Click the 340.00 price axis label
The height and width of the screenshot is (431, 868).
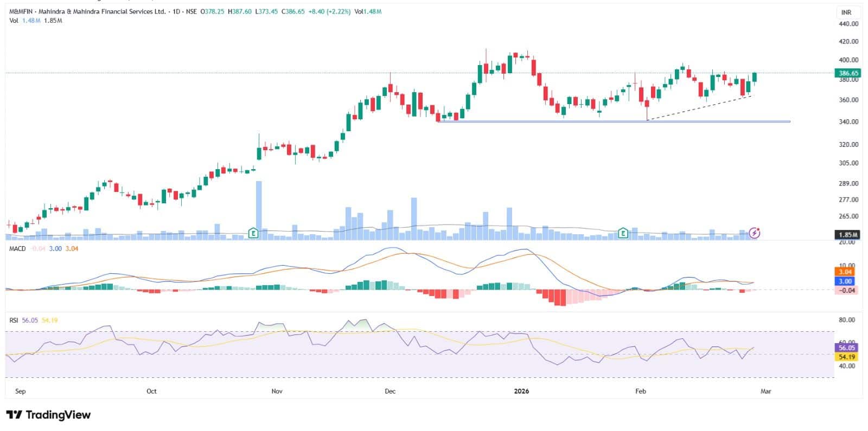(x=848, y=122)
